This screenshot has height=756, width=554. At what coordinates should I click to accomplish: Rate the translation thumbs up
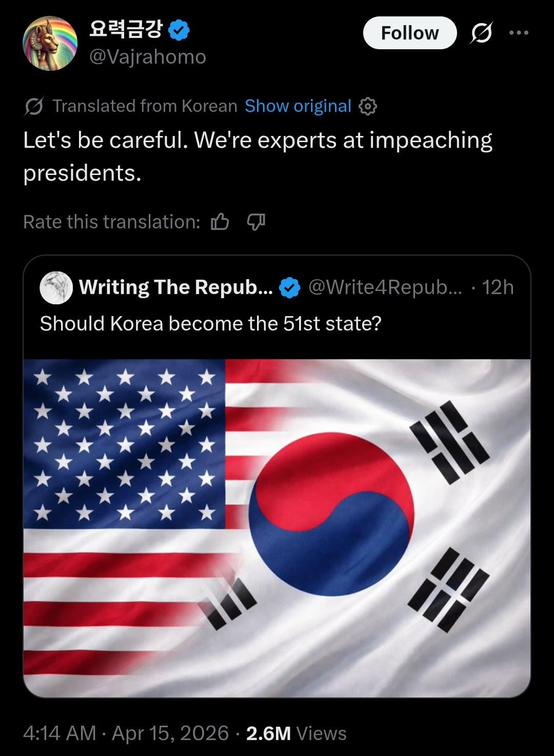click(220, 222)
